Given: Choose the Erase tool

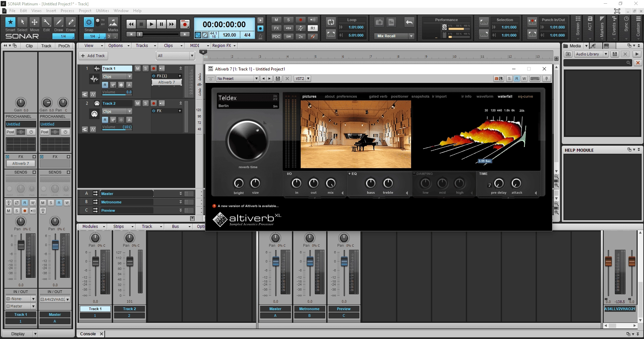Looking at the screenshot, I should click(x=71, y=22).
